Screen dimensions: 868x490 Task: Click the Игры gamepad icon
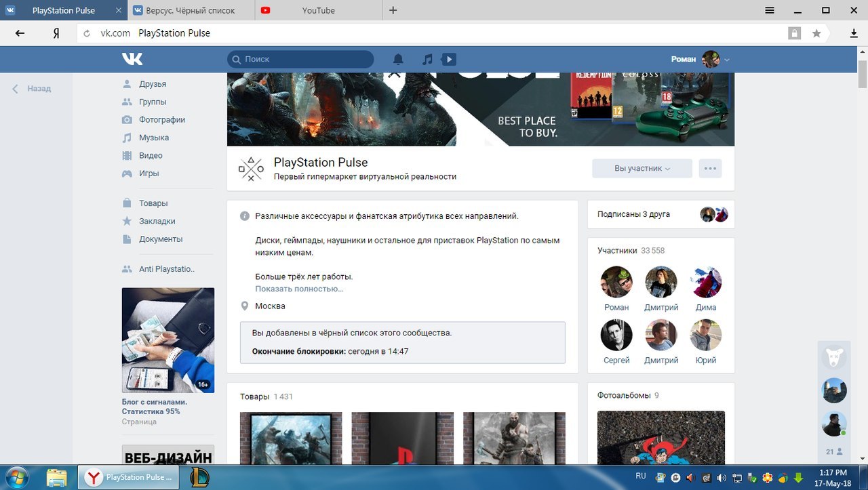point(127,173)
